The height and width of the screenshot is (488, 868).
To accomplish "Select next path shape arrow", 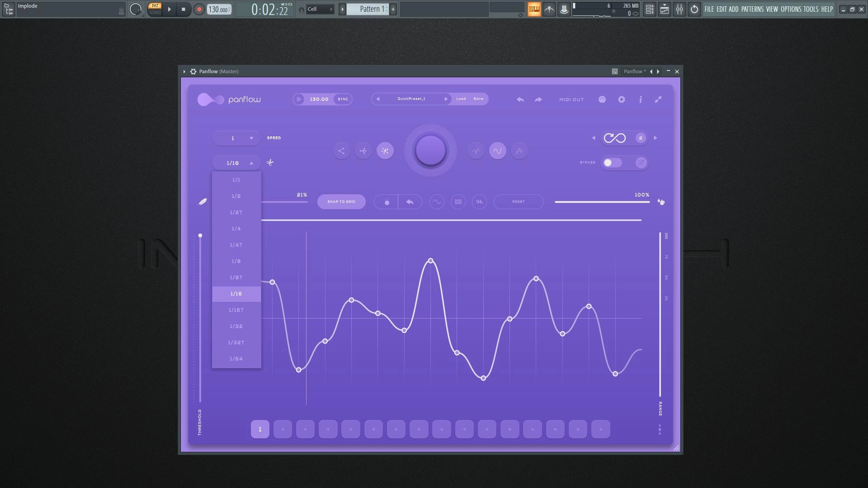I will [656, 138].
